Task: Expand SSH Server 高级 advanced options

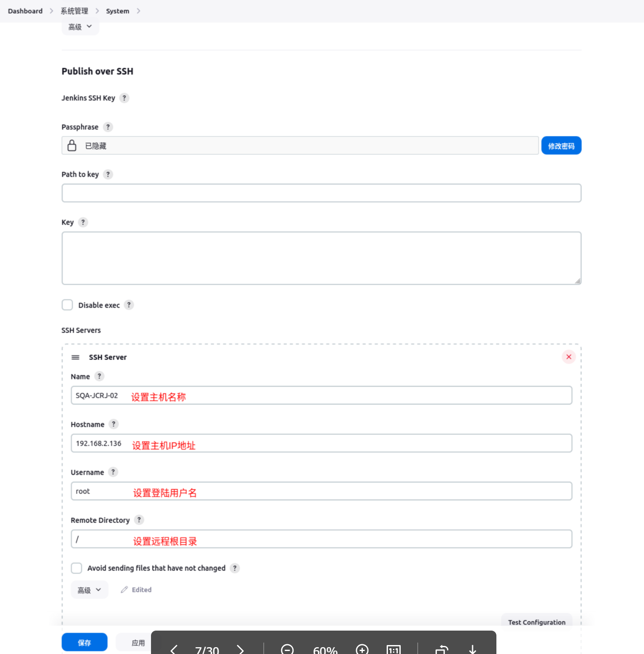Action: [x=89, y=590]
